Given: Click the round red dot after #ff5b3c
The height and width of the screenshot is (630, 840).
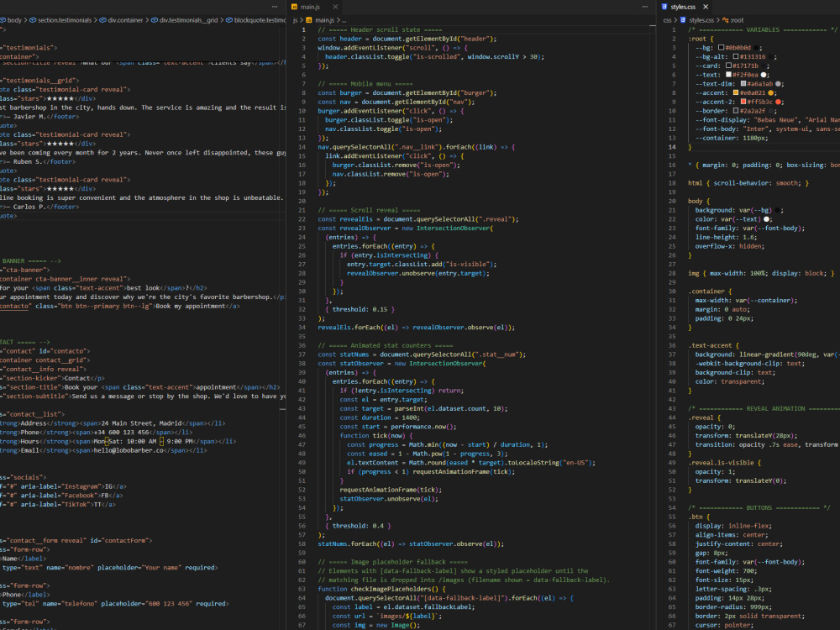Looking at the screenshot, I should coord(779,102).
